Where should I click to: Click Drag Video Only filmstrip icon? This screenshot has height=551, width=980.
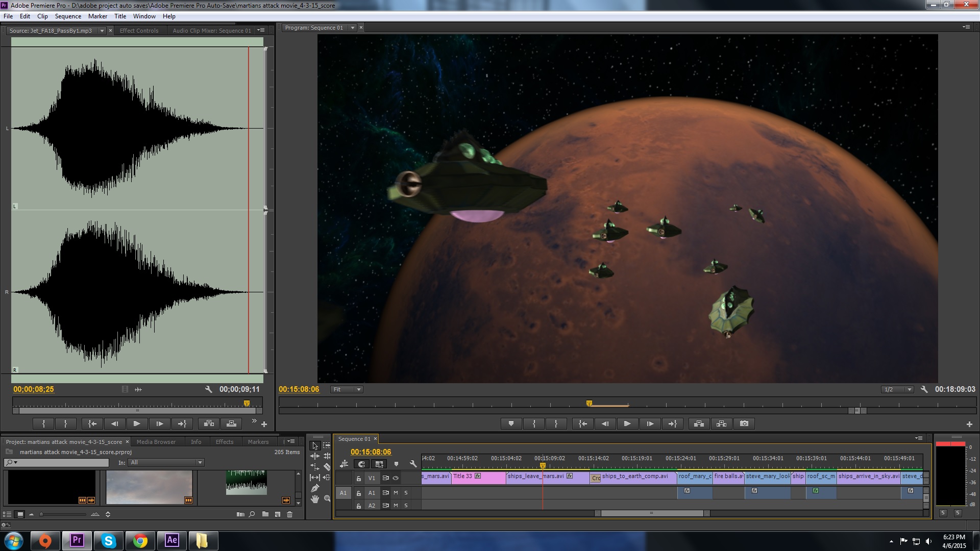coord(125,389)
